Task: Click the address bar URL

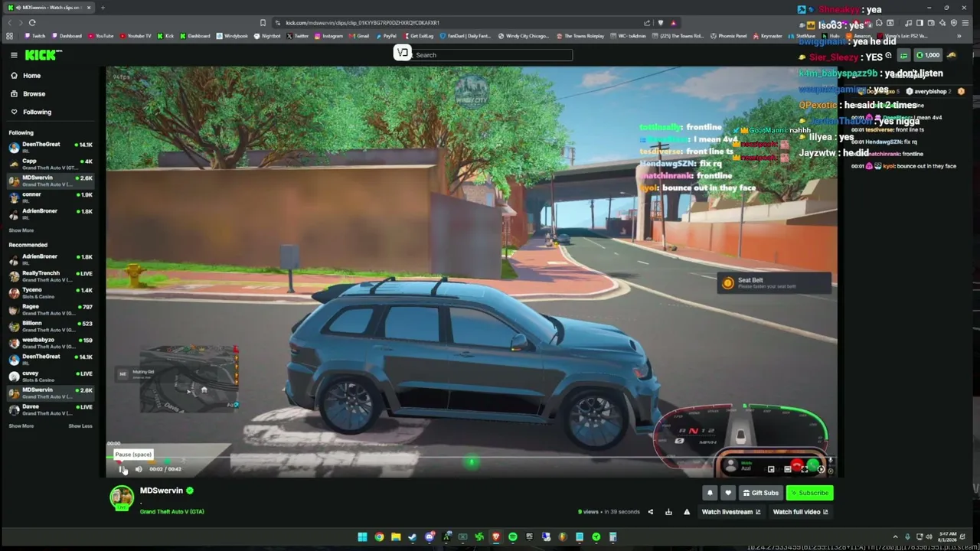Action: [x=362, y=23]
